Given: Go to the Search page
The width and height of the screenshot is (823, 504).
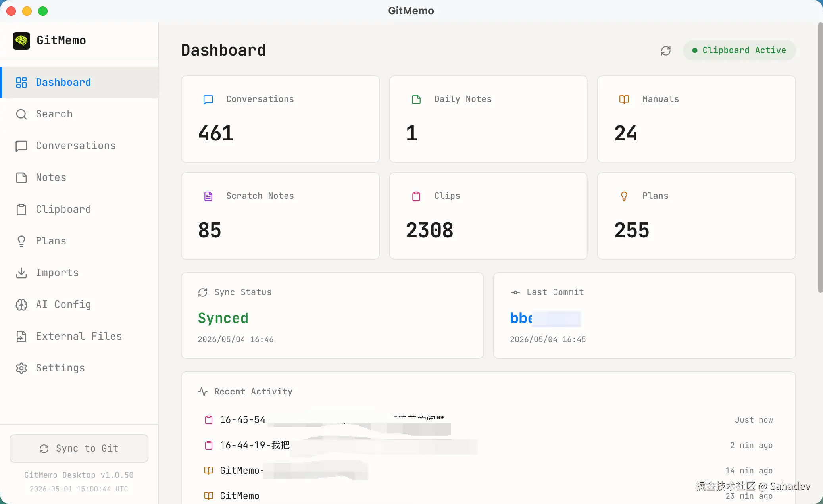Looking at the screenshot, I should coord(80,114).
